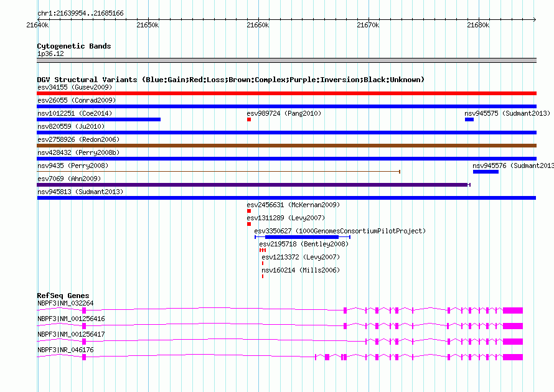Open the NBPF3|NM_001256416 transcript label
This screenshot has height=392, width=554.
[x=71, y=319]
